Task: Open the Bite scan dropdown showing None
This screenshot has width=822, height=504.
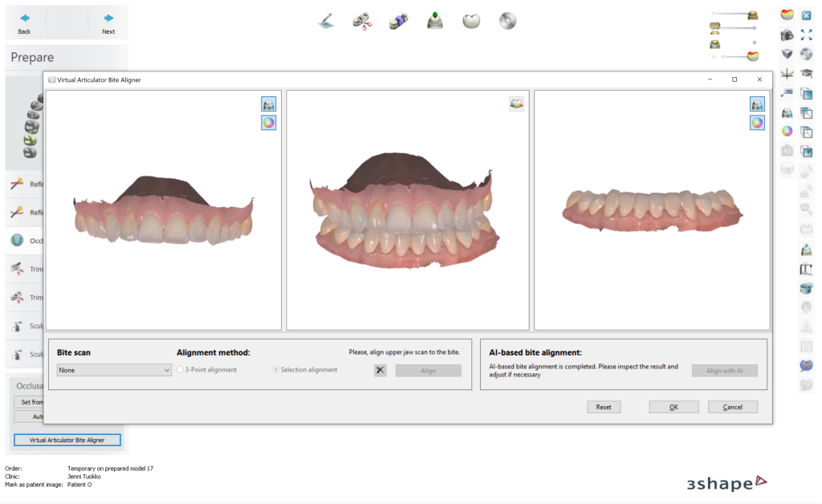Action: 112,370
